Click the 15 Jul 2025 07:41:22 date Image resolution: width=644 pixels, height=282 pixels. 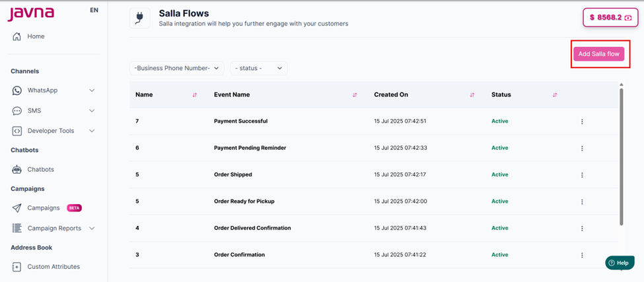tap(400, 255)
